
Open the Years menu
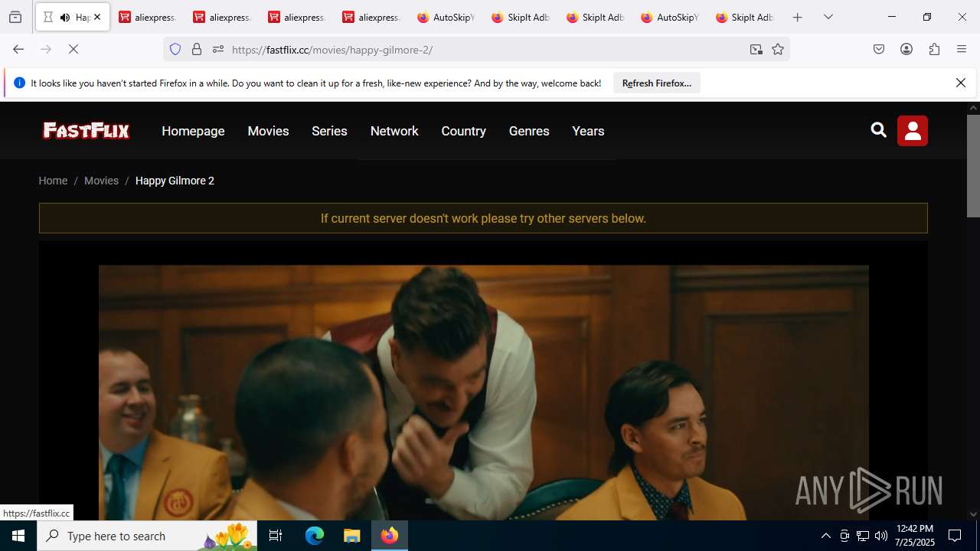[588, 131]
